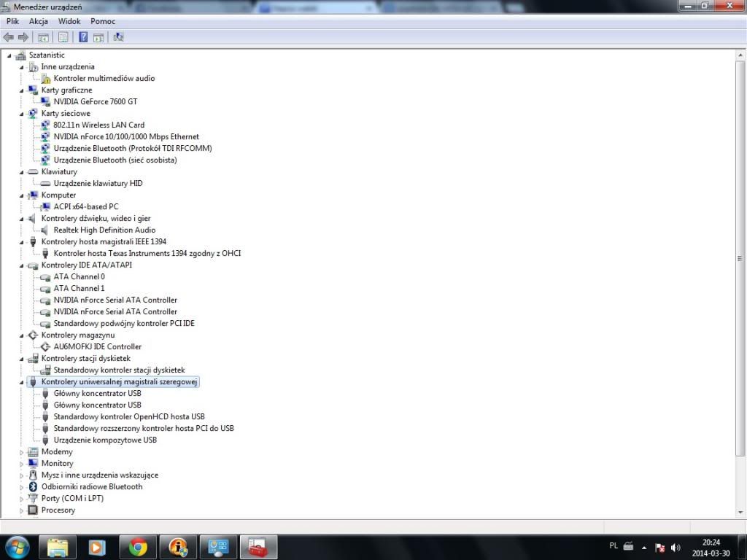Select Kontroler hosta Texas Instruments 1394

[x=147, y=253]
